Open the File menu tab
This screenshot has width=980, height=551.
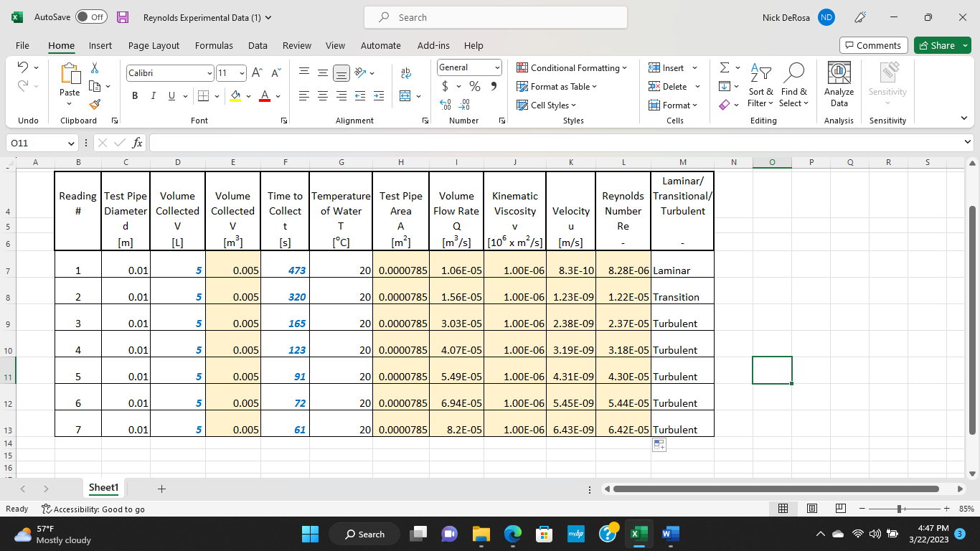(22, 45)
